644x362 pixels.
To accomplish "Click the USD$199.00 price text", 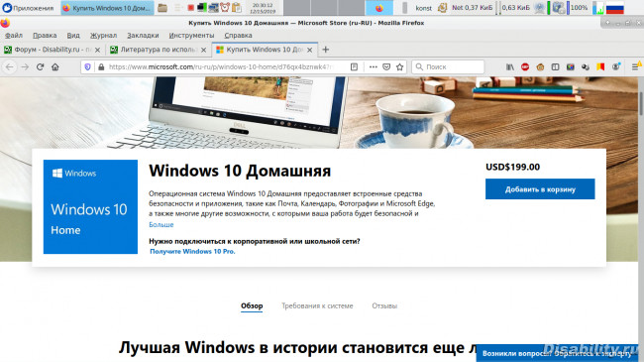I will 512,167.
